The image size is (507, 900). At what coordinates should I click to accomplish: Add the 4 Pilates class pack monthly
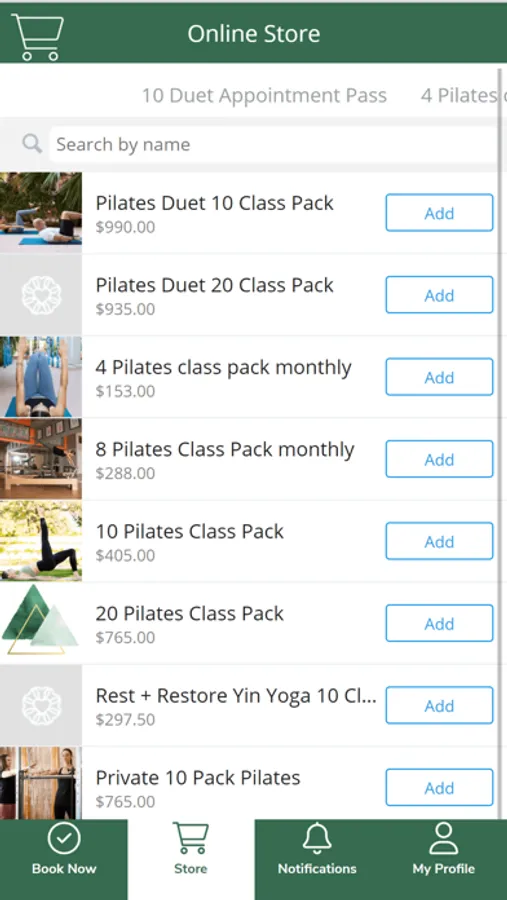(439, 377)
